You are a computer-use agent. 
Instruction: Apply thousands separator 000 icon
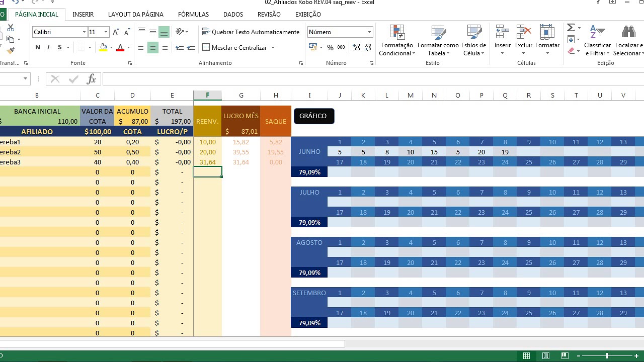coord(341,48)
